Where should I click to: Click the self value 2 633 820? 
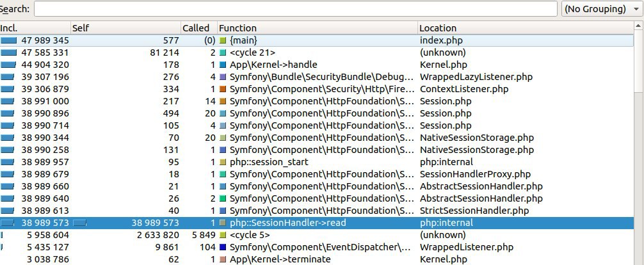158,235
